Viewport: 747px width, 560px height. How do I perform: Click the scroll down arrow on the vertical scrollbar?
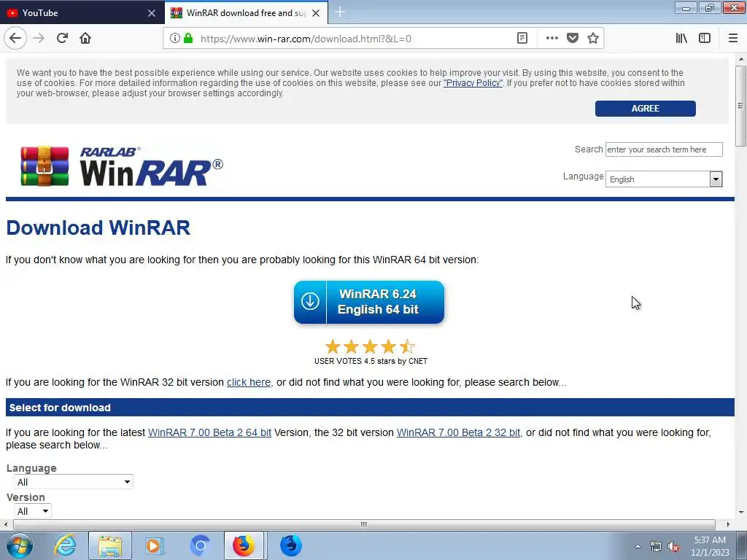coord(741,513)
